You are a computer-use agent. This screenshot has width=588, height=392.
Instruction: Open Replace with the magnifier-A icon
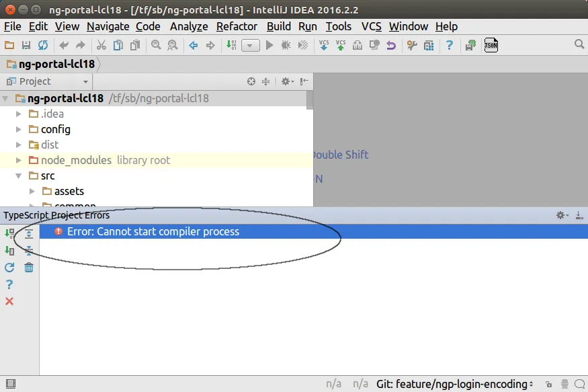[x=173, y=46]
